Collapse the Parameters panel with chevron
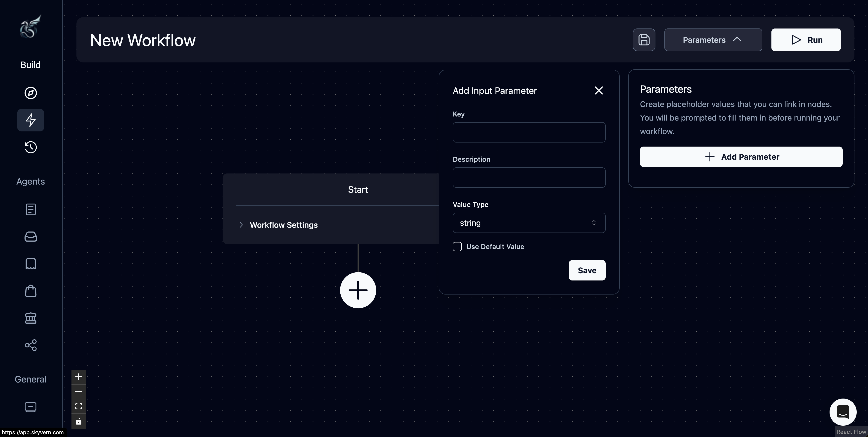This screenshot has width=868, height=437. [x=737, y=40]
